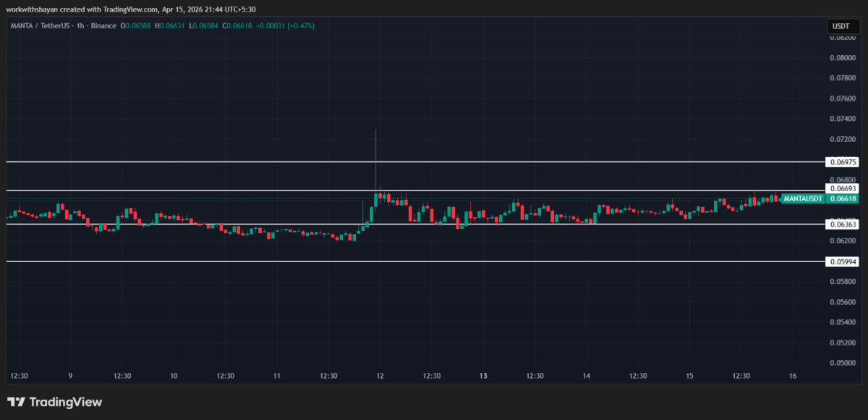Click the TradingView wordmark text
The height and width of the screenshot is (420, 868).
tap(65, 402)
